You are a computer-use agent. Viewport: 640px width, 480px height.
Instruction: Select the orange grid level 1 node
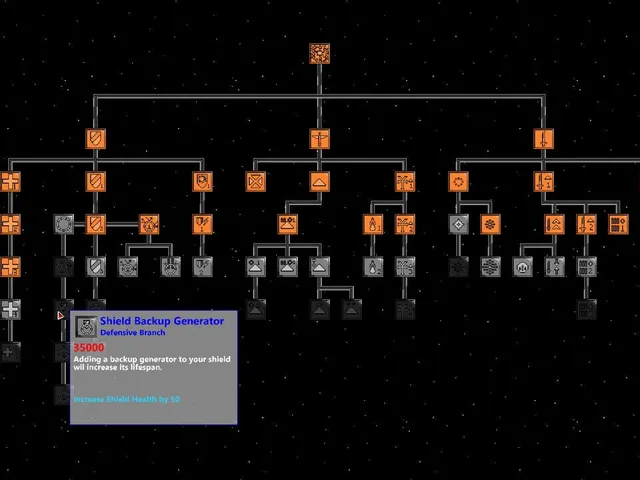click(x=618, y=224)
